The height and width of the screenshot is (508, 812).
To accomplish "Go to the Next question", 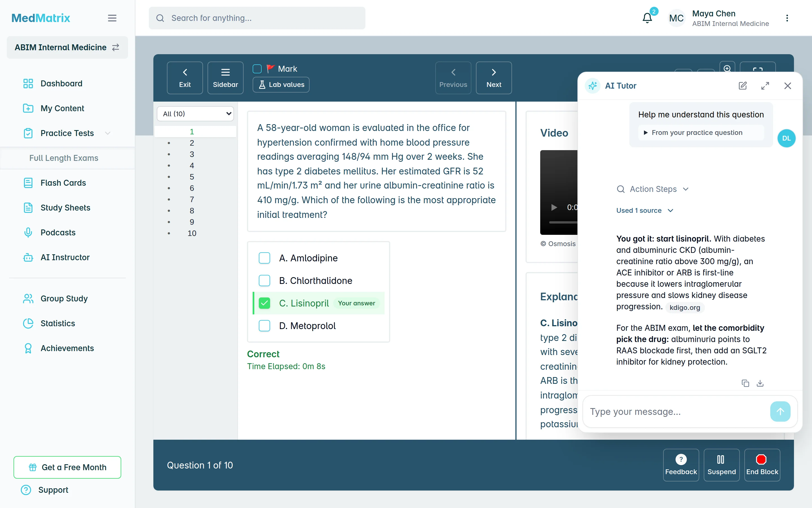I will click(x=494, y=78).
